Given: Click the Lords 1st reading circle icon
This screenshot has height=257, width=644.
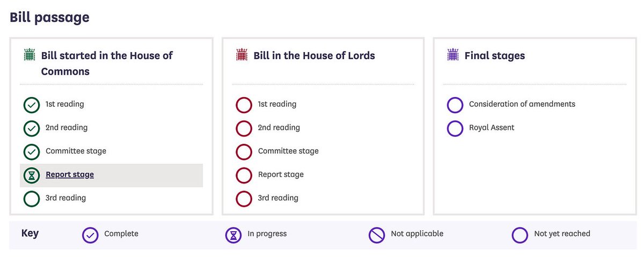Looking at the screenshot, I should [x=244, y=105].
